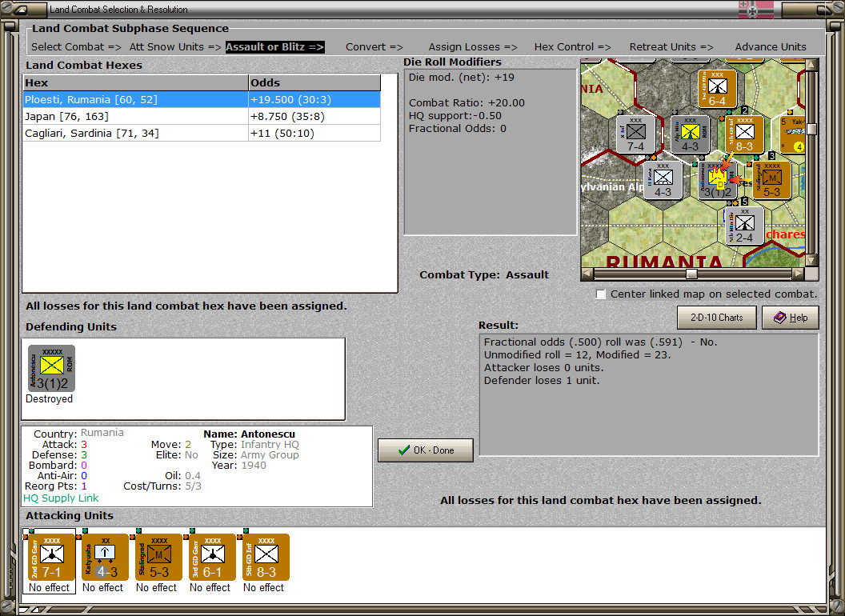
Task: Click the Die mod. (net): +19 line
Action: [x=461, y=77]
